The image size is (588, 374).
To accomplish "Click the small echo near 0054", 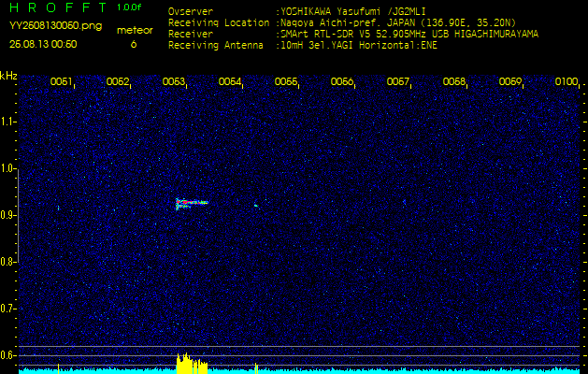I will 256,205.
